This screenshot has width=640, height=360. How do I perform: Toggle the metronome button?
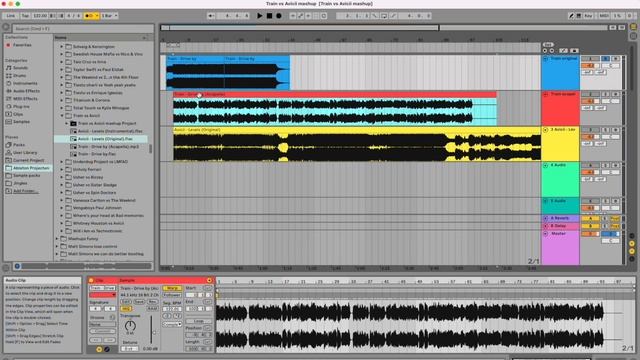(x=91, y=16)
